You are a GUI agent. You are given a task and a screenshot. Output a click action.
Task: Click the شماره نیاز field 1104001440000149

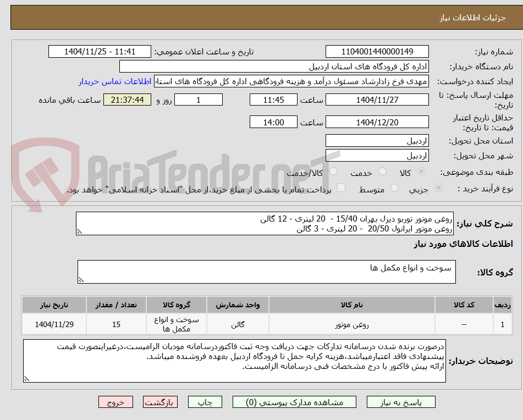[377, 52]
